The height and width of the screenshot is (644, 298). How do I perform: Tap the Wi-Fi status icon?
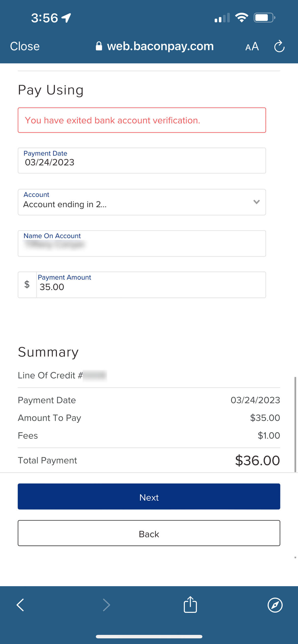tap(241, 18)
